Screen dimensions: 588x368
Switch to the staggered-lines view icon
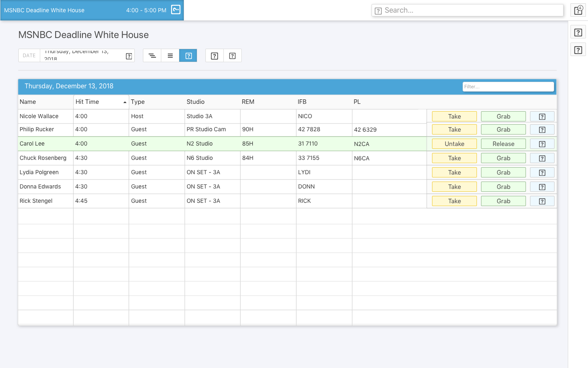click(152, 56)
